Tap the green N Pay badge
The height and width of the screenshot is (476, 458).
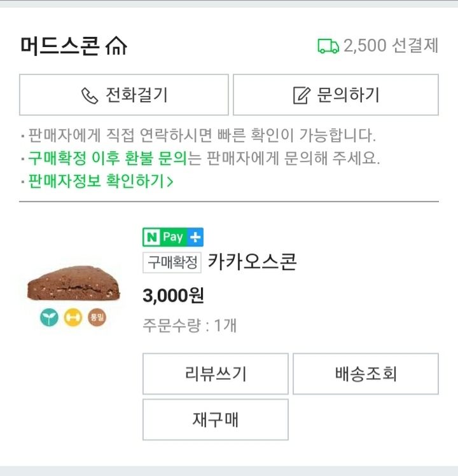165,238
